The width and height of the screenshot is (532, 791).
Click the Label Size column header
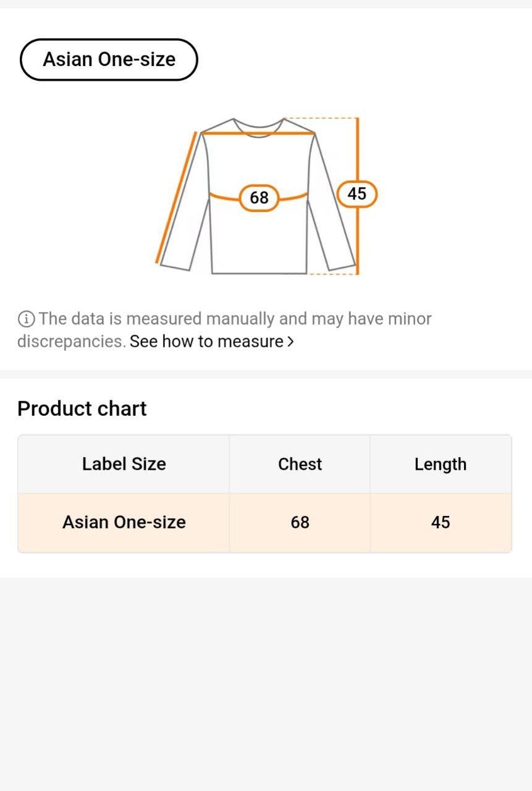coord(124,464)
